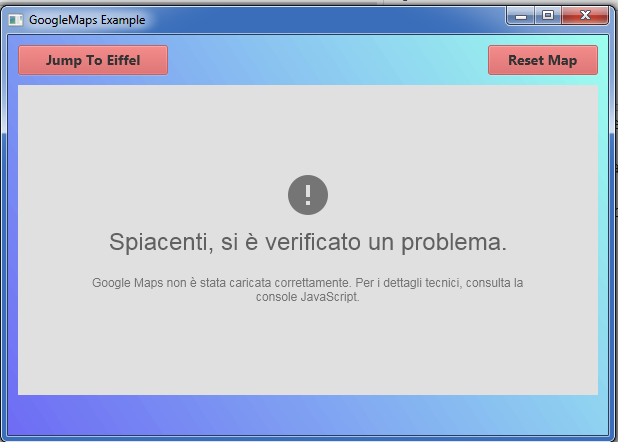
Task: Click the GoogleMaps Example window icon
Action: click(x=16, y=20)
